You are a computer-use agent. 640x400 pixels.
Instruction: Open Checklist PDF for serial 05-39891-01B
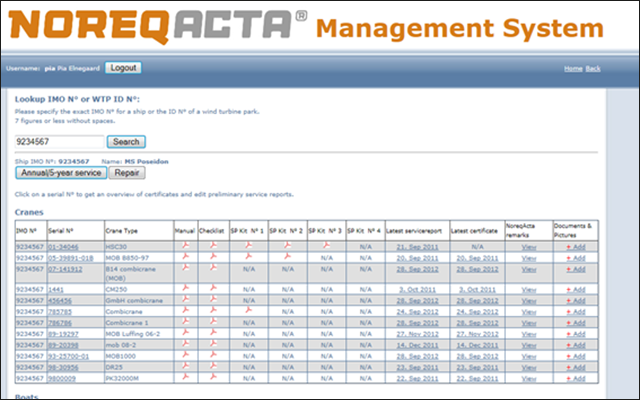[x=213, y=256]
